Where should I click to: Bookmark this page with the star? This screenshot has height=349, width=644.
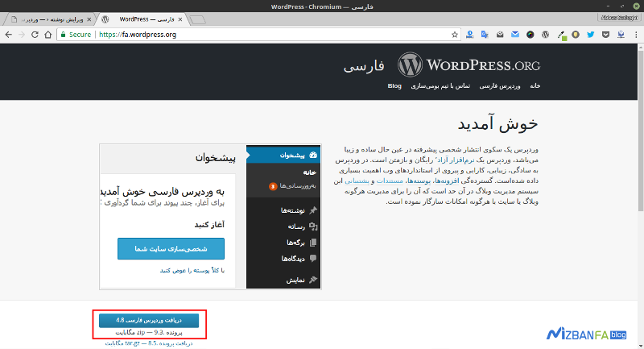click(455, 35)
